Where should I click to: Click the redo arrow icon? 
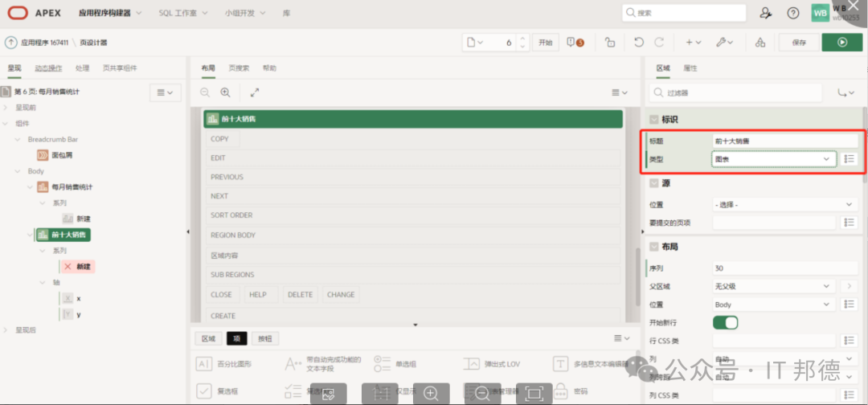[x=659, y=42]
